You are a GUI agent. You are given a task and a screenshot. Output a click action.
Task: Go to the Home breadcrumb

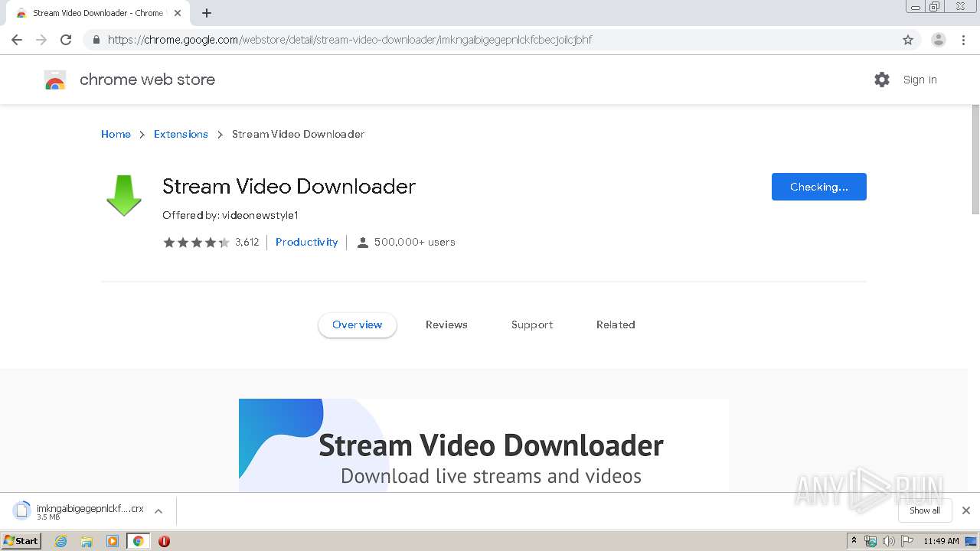[116, 134]
